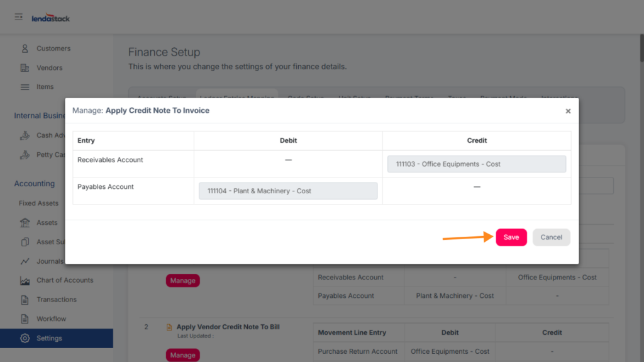Click the Settings gear icon
Image resolution: width=644 pixels, height=362 pixels.
25,338
